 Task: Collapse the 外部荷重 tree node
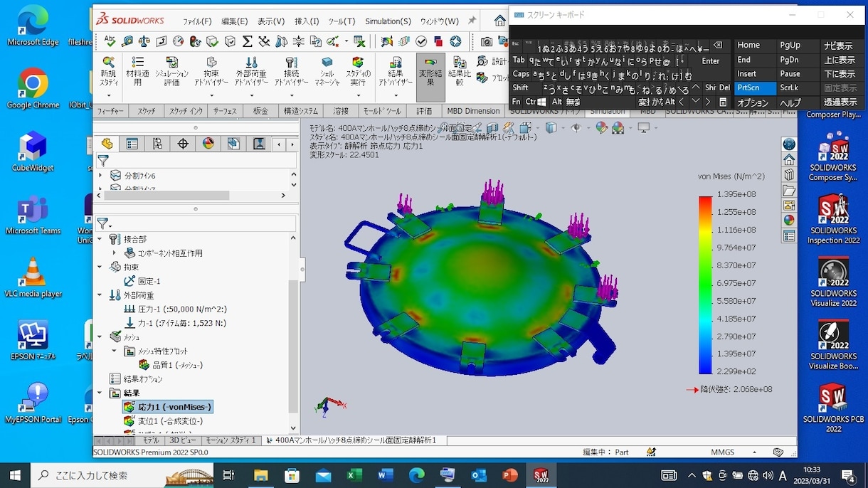point(100,295)
